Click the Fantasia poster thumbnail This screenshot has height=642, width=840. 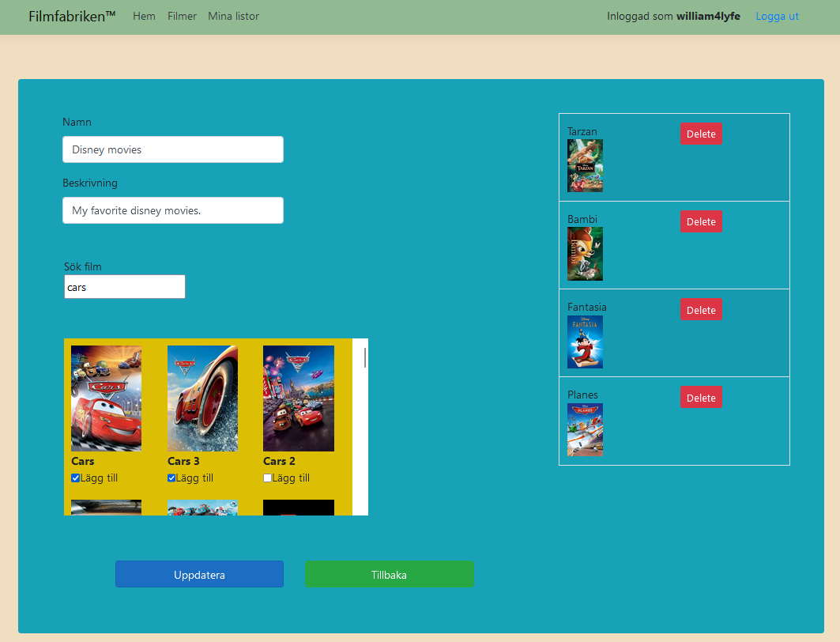585,342
